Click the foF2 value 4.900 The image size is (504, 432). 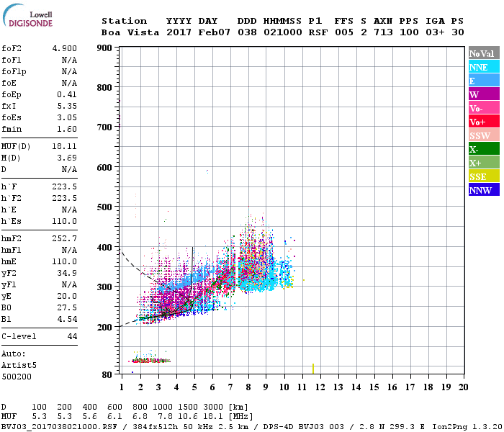click(x=65, y=48)
